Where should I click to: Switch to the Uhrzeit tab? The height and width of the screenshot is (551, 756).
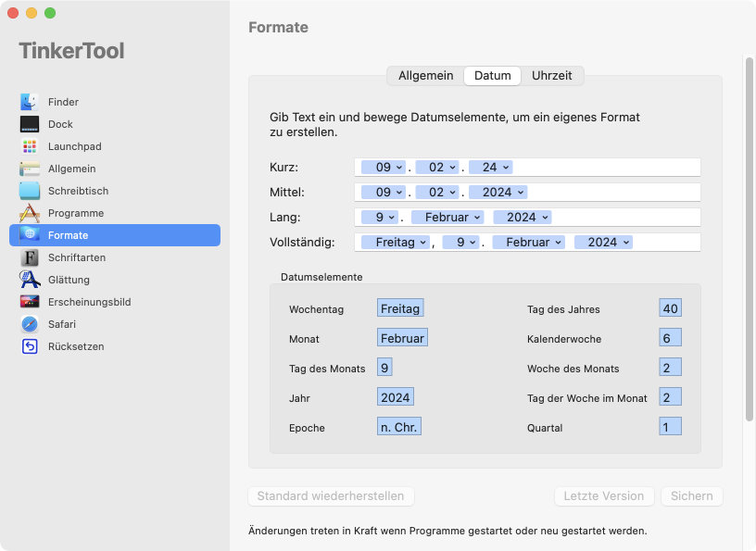tap(551, 76)
